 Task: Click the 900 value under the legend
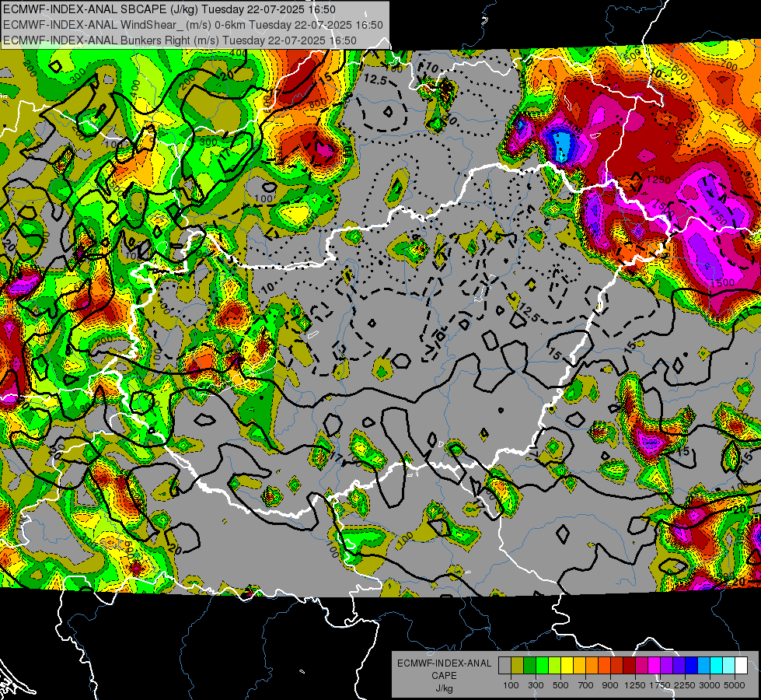[x=610, y=685]
